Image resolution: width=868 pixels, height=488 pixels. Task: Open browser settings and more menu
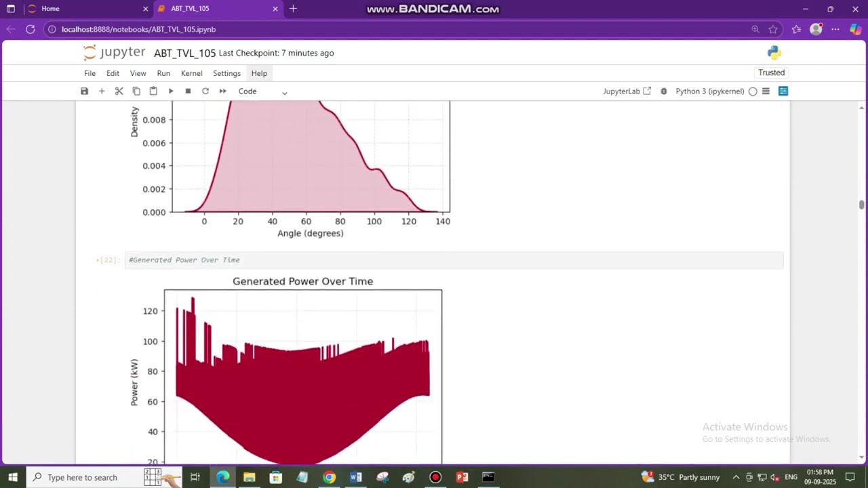point(835,29)
